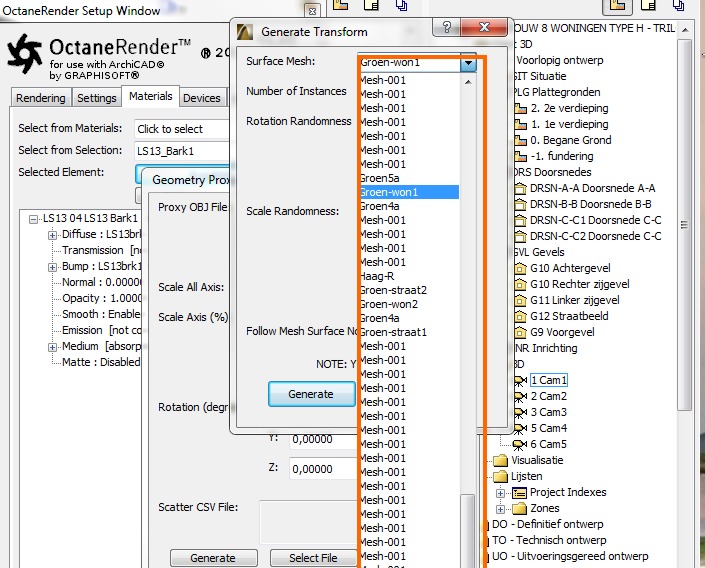Click the Y rotation value field

[x=323, y=439]
